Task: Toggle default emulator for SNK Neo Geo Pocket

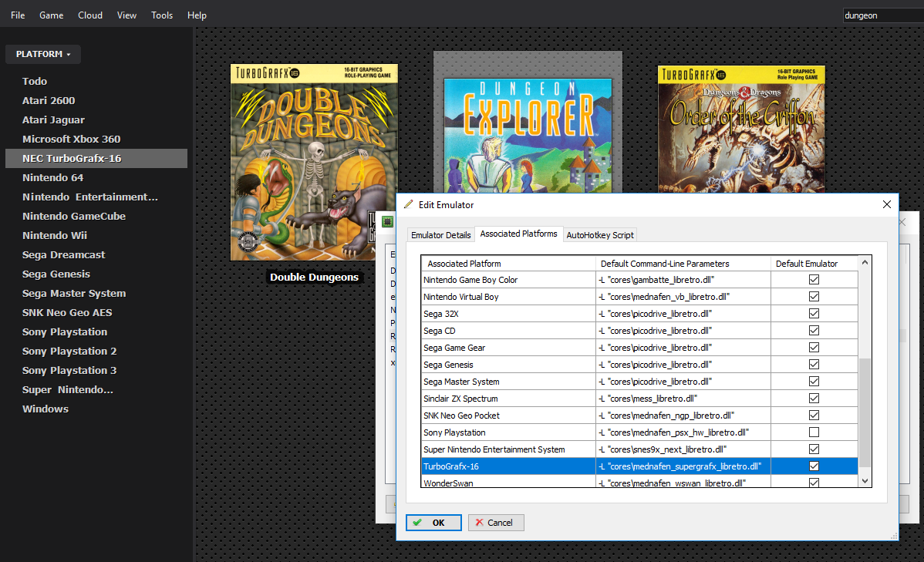Action: tap(814, 416)
